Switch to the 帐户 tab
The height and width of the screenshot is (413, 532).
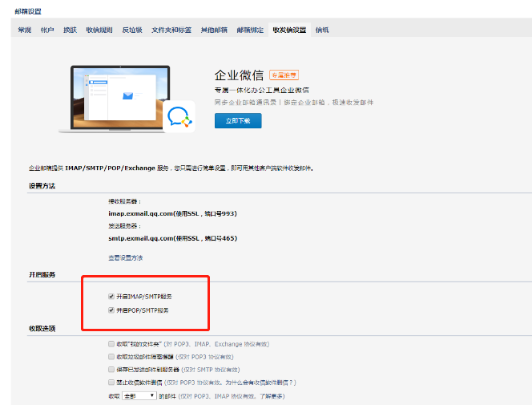tap(47, 30)
